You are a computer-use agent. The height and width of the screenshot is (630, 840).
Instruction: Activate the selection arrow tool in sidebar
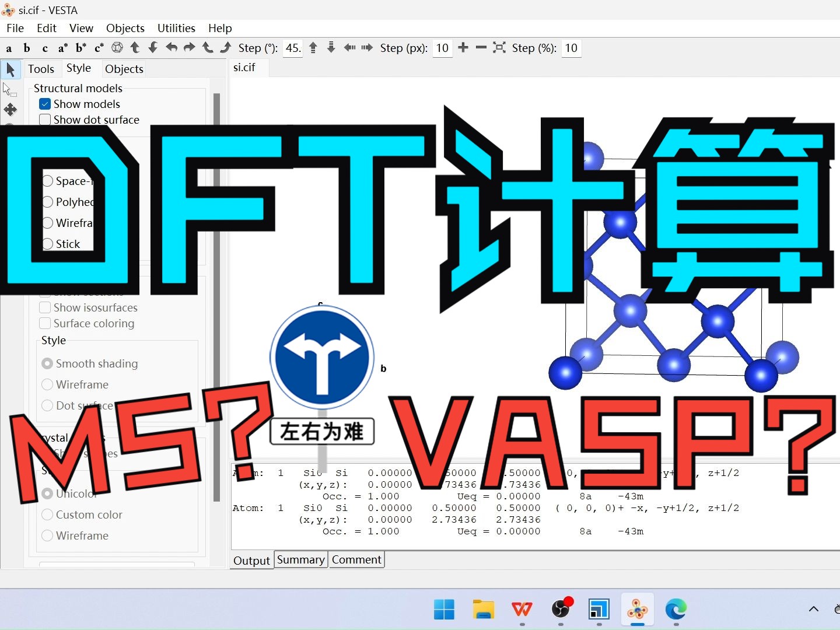[10, 69]
